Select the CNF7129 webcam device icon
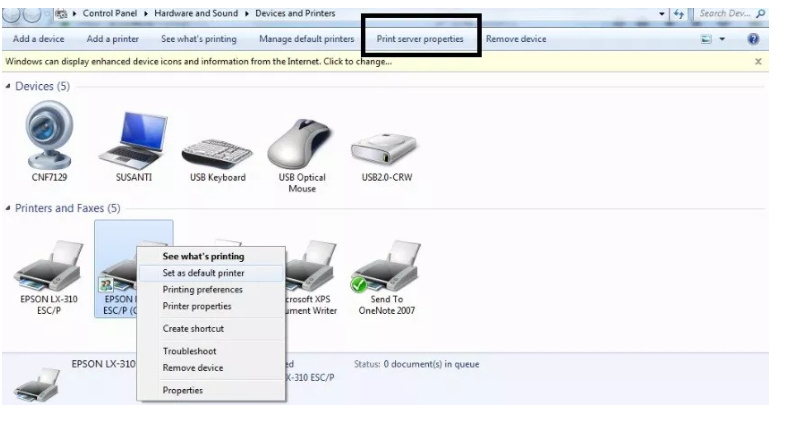Viewport: 787px width, 424px height. [48, 138]
